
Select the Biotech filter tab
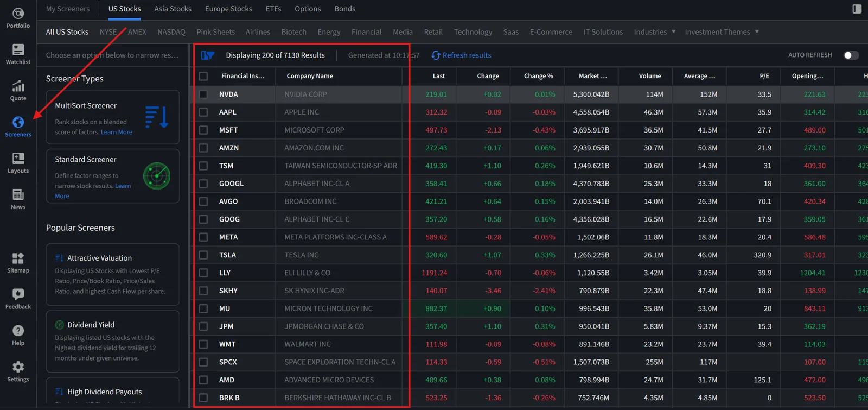(294, 32)
